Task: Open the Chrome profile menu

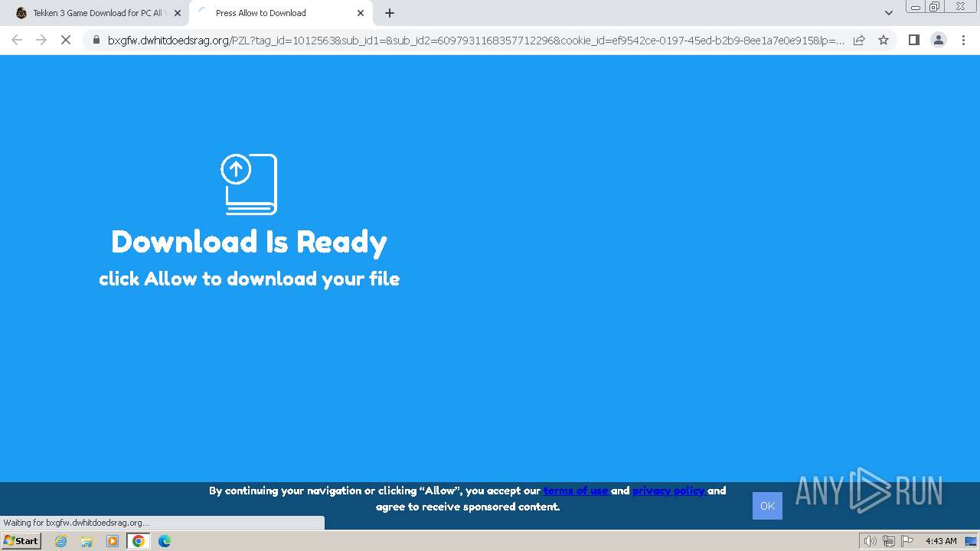Action: [x=938, y=40]
